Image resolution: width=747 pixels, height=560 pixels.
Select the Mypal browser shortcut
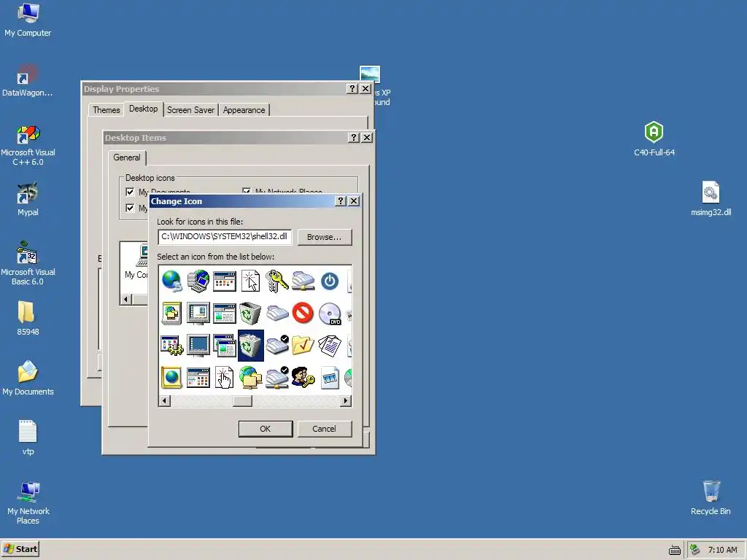28,200
